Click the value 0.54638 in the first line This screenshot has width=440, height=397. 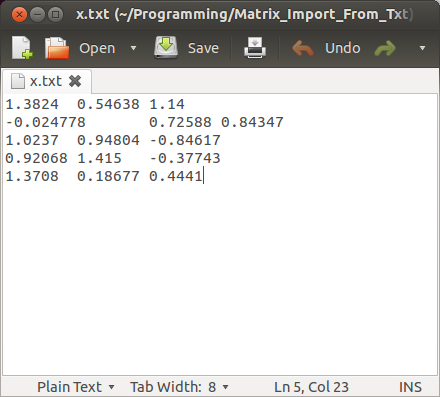(108, 104)
